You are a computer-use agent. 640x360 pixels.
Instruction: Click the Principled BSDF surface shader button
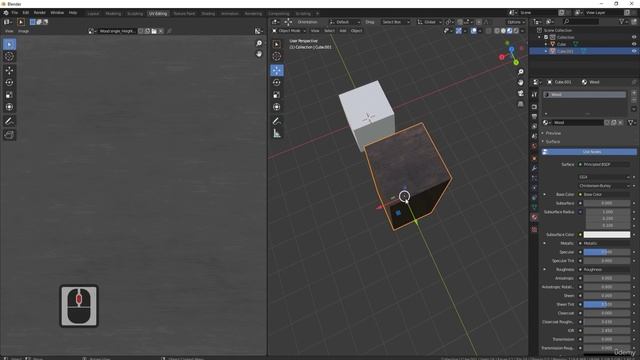[604, 164]
